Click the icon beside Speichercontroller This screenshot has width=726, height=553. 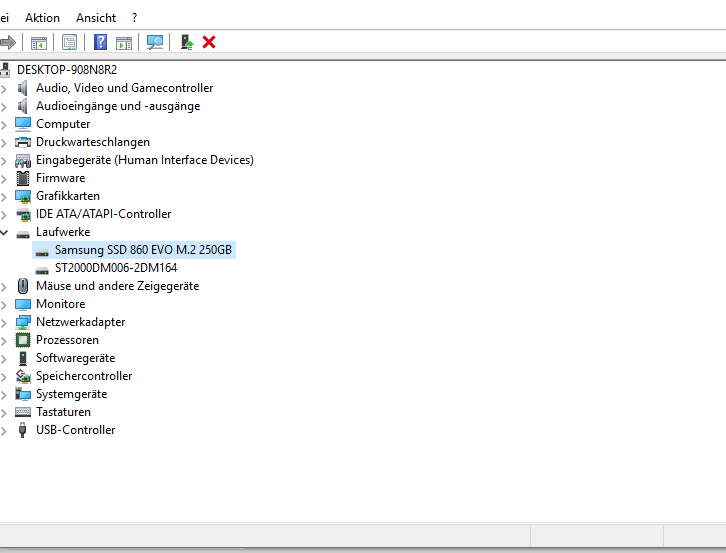tap(23, 377)
